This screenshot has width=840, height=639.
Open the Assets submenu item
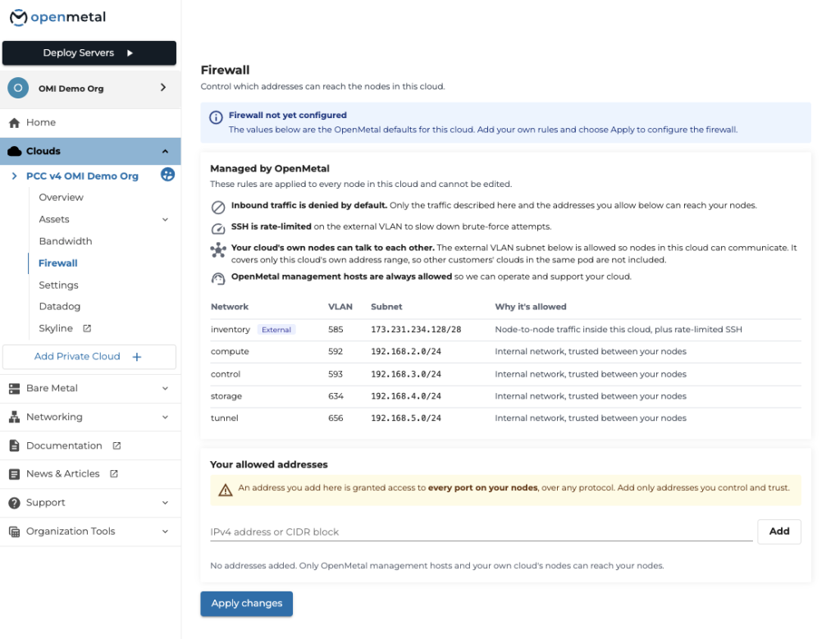pos(54,219)
